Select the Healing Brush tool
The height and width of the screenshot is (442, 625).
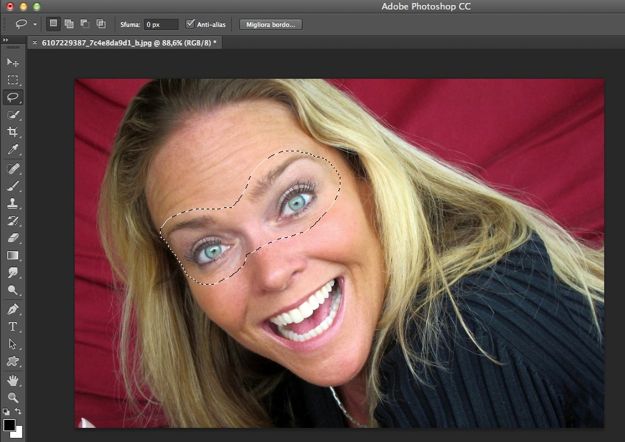point(13,168)
